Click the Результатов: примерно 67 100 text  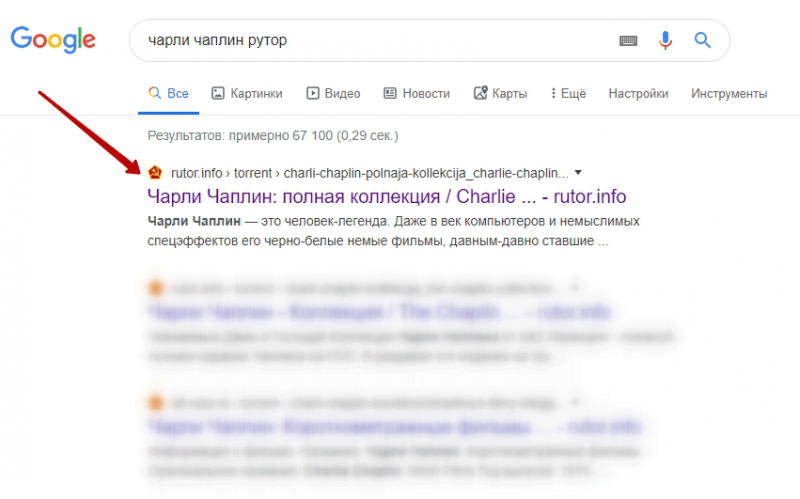point(273,136)
